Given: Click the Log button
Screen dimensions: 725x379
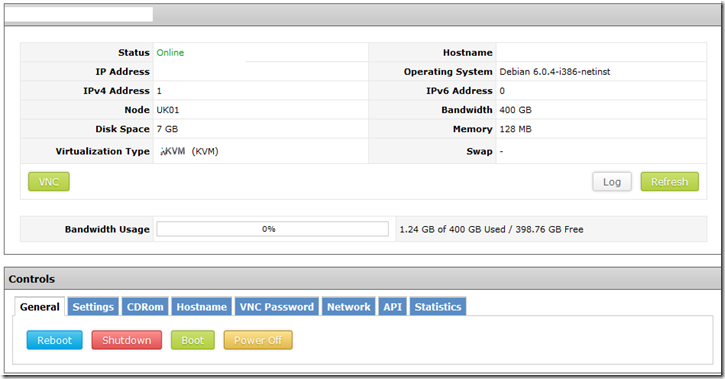Looking at the screenshot, I should 612,182.
